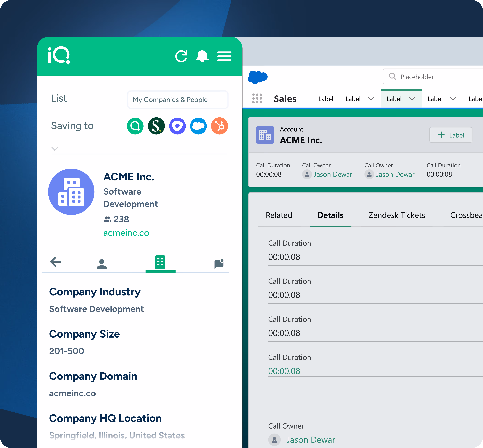
Task: Click the iQ logo in the green header
Action: click(59, 56)
